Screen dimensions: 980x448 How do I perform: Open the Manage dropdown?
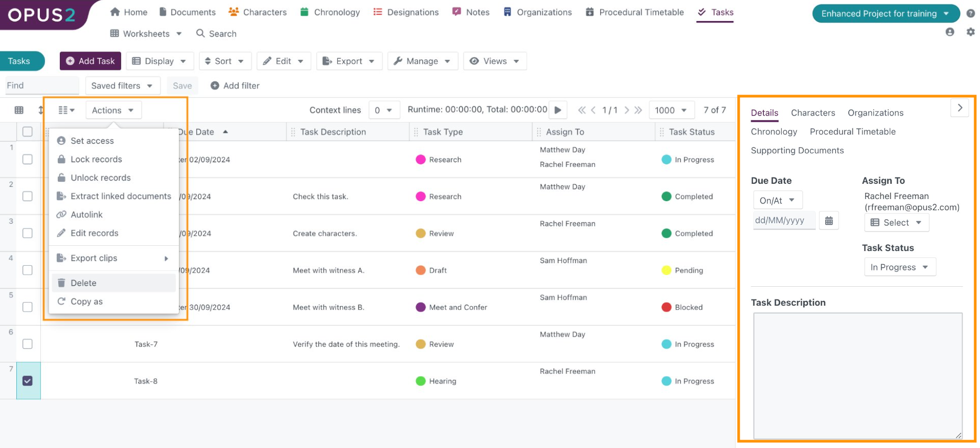[x=422, y=61]
